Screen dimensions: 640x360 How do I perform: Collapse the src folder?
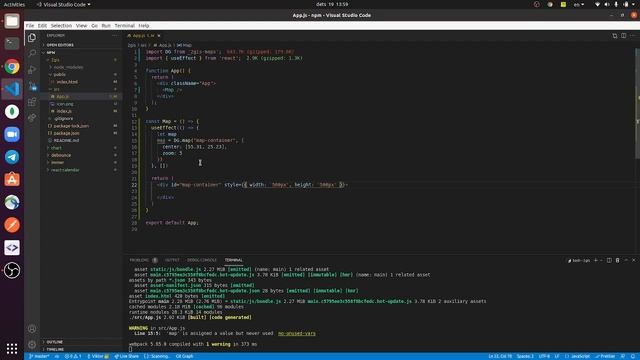click(56, 89)
